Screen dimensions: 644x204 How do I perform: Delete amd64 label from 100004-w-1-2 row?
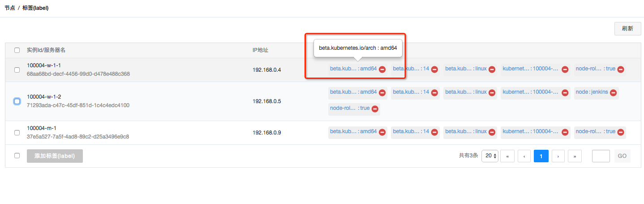tap(382, 93)
